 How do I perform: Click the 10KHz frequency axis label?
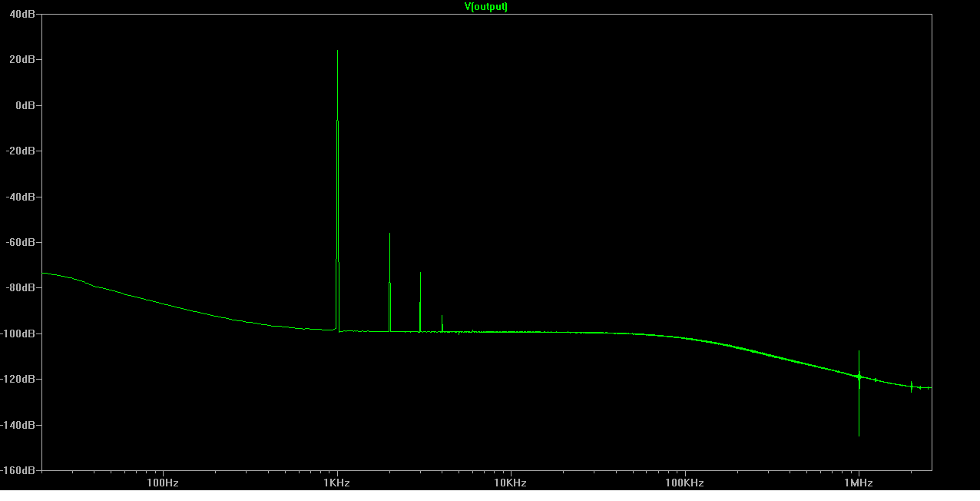click(x=511, y=483)
